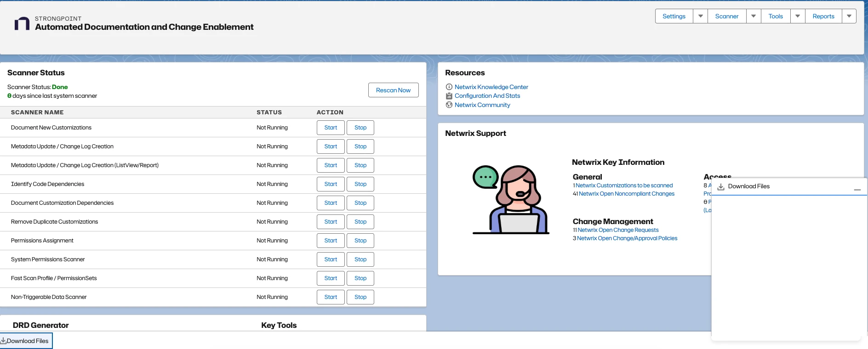This screenshot has width=868, height=349.
Task: Click the DRD Generator heading
Action: (40, 325)
